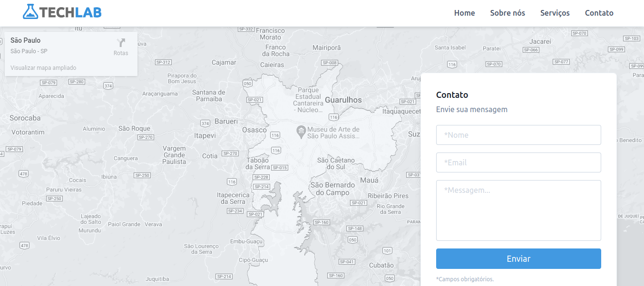The height and width of the screenshot is (286, 644).
Task: Select Home in the navigation bar
Action: point(464,13)
